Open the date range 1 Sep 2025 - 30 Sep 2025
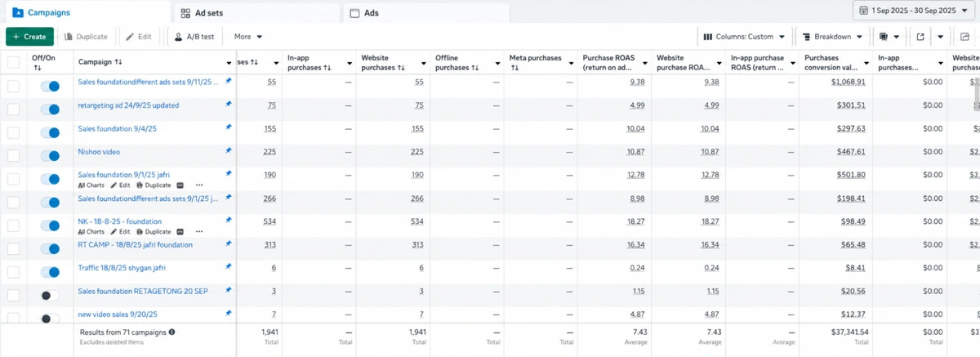This screenshot has height=357, width=980. tap(914, 11)
